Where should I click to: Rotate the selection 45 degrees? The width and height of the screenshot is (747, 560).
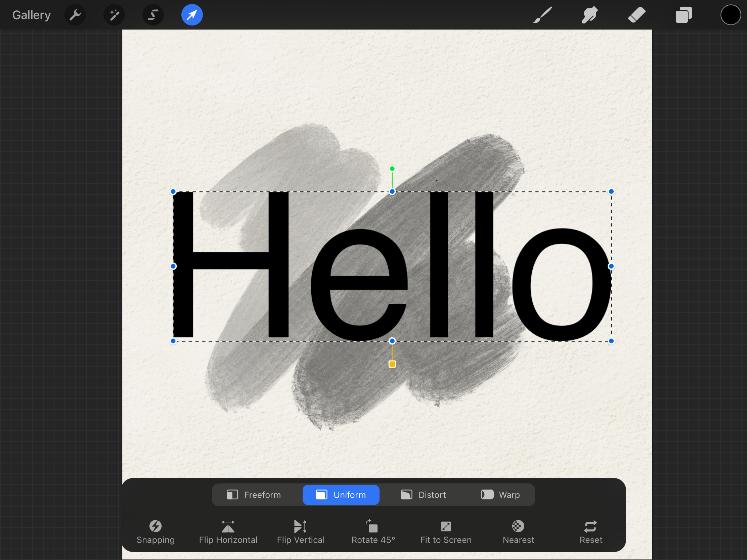(x=373, y=532)
